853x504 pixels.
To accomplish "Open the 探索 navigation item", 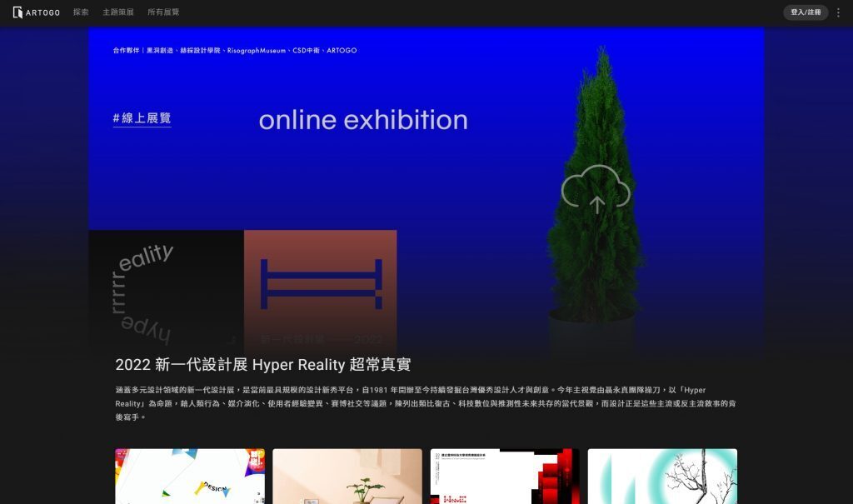I will (81, 12).
